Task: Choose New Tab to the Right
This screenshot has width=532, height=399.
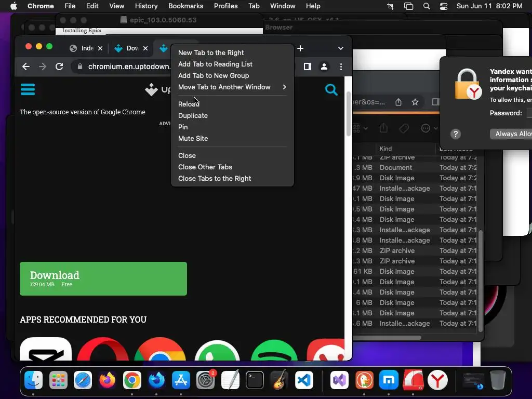Action: pyautogui.click(x=232, y=52)
